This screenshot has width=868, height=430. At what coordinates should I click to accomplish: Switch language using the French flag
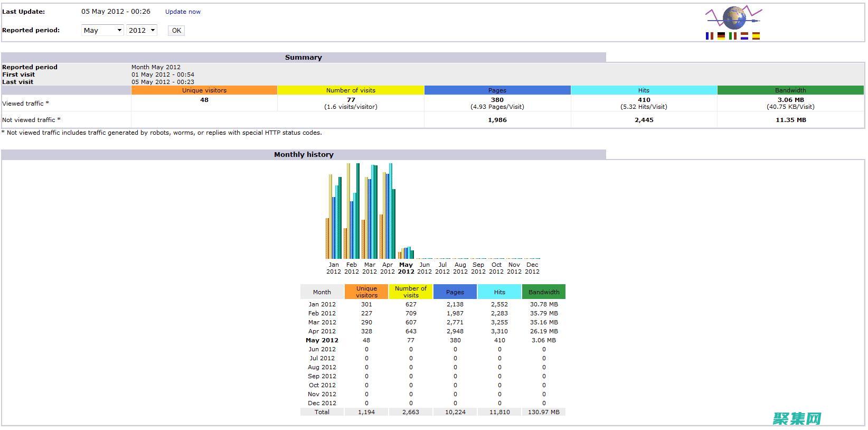[x=709, y=36]
